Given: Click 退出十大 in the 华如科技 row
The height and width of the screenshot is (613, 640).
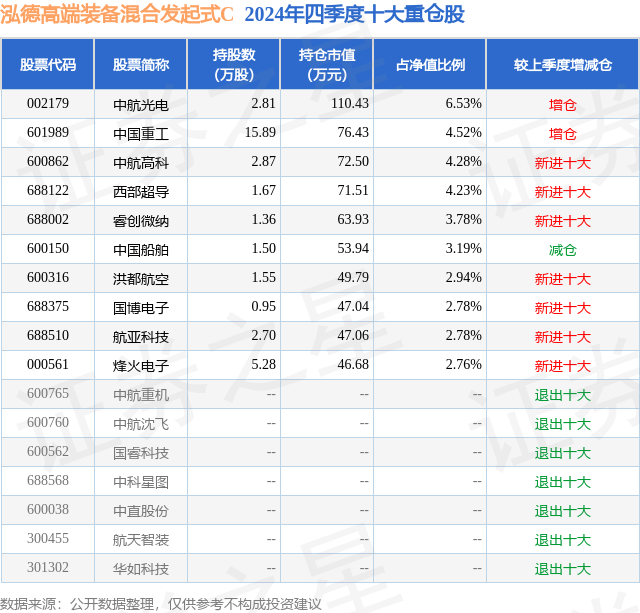Looking at the screenshot, I should click(x=562, y=569).
